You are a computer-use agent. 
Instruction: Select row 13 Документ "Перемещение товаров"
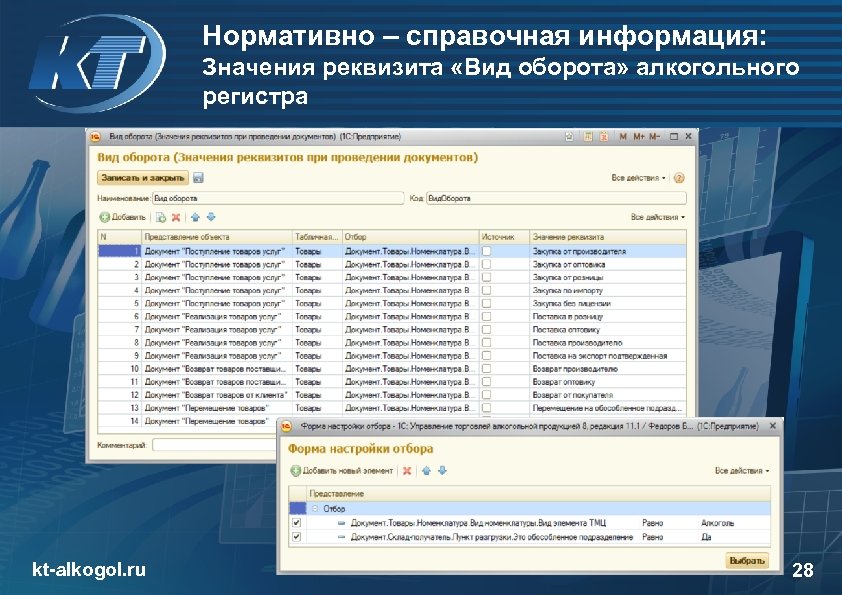[392, 408]
